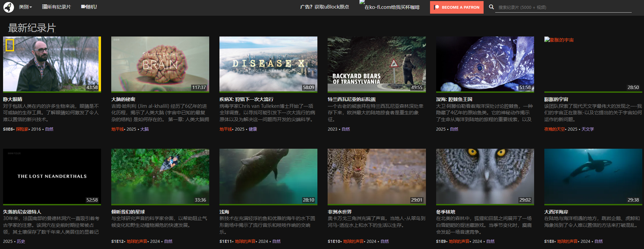Open the Disease X video thumbnail
Screen dimensions: 644x249
268,64
